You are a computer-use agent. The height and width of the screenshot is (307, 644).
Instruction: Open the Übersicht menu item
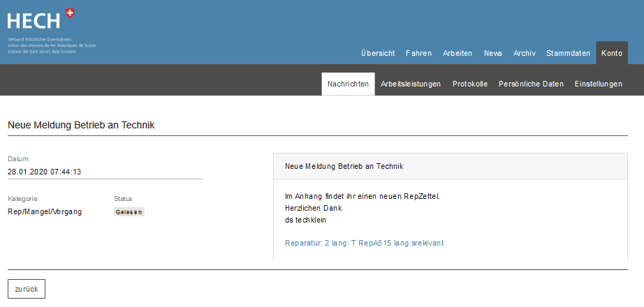[378, 53]
